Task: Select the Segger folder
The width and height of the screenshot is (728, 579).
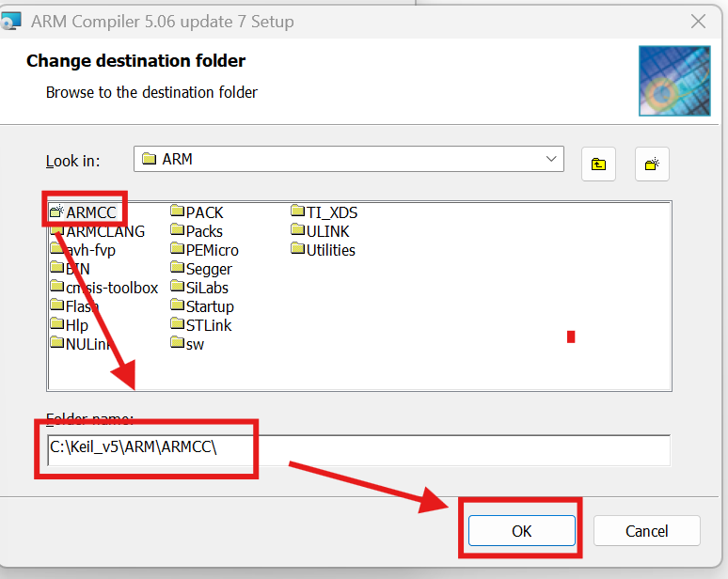Action: coord(201,269)
